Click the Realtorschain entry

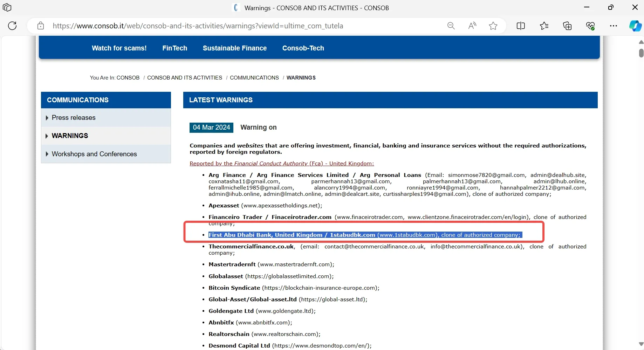[265, 334]
